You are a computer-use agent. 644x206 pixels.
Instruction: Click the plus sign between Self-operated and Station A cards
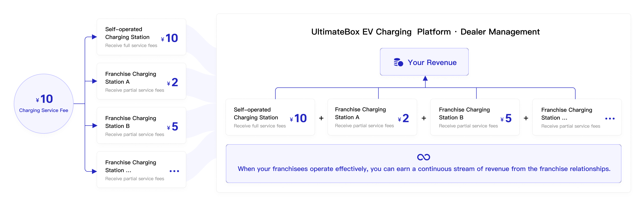[321, 118]
